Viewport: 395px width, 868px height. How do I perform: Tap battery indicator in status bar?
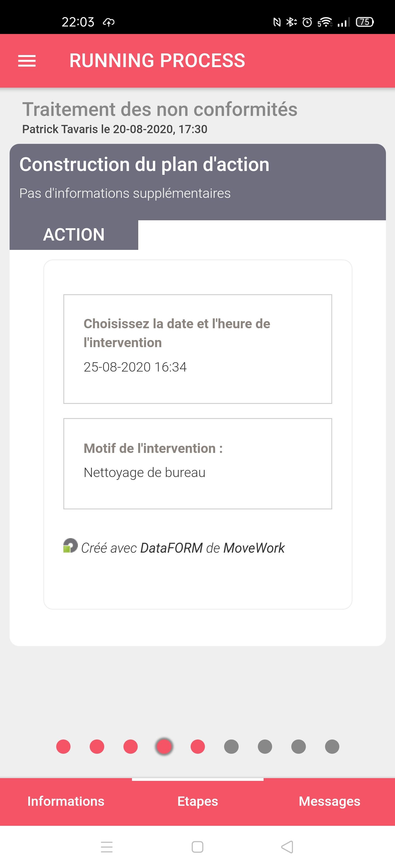365,22
